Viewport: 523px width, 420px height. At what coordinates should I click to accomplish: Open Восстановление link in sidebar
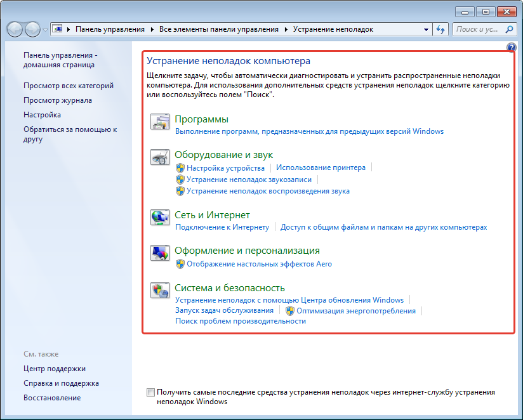pos(52,398)
